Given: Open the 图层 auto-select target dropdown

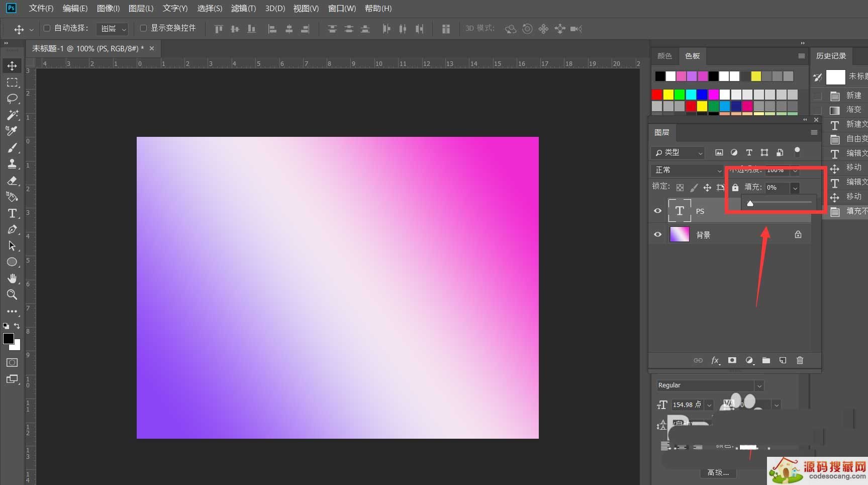Looking at the screenshot, I should (x=112, y=29).
